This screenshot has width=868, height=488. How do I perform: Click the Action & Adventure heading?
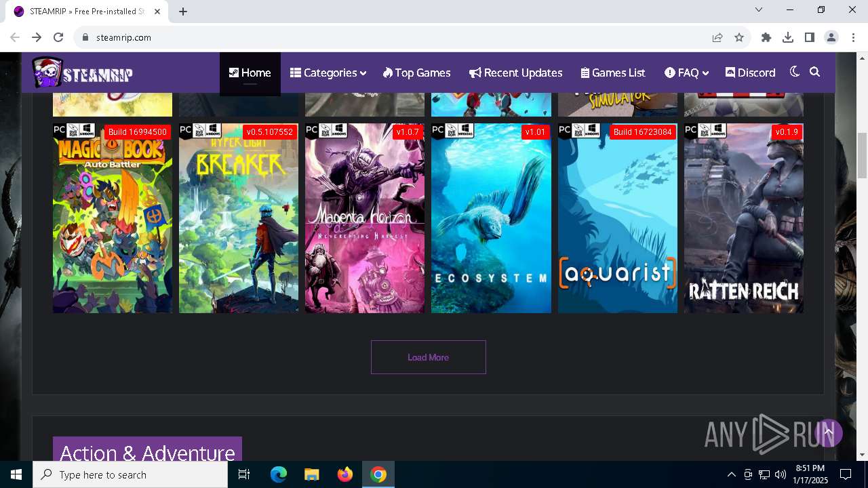(x=147, y=451)
